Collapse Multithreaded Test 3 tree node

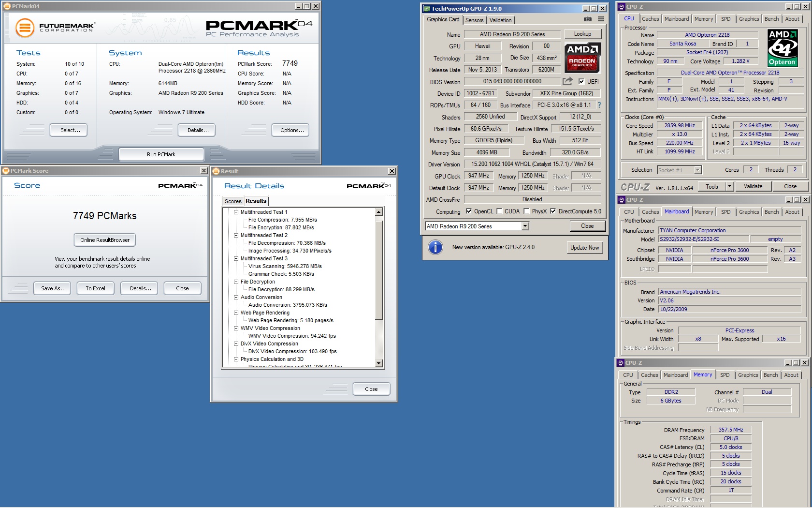coord(236,258)
